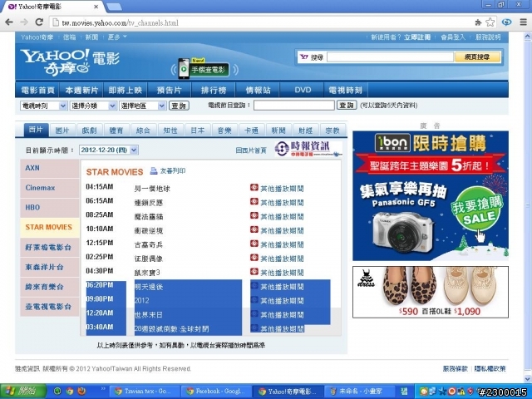This screenshot has width=532, height=399.
Task: Switch to the Facebook taskbar window
Action: coord(216,392)
